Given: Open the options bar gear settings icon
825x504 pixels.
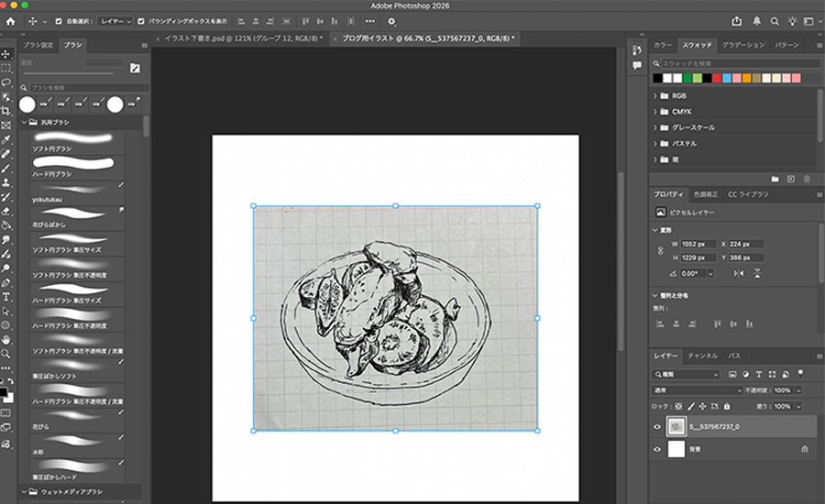Looking at the screenshot, I should [392, 20].
